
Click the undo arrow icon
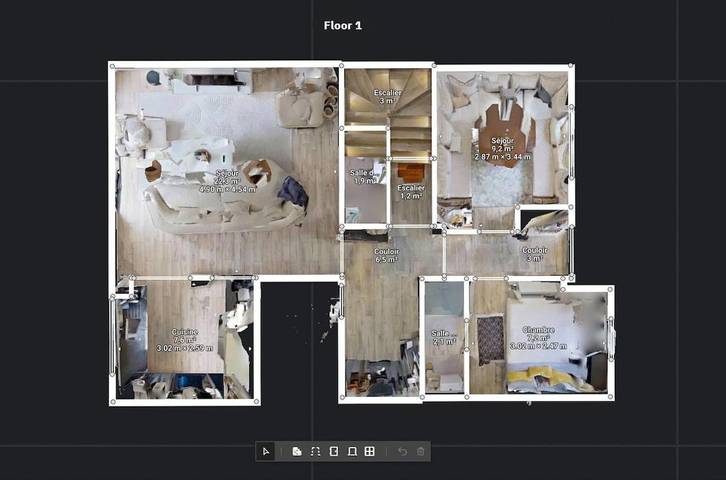coord(402,452)
